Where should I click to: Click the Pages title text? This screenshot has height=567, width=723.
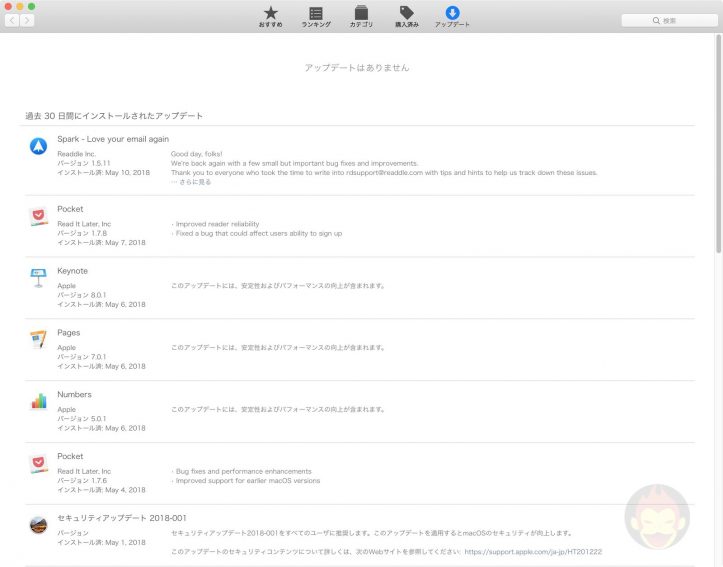69,333
